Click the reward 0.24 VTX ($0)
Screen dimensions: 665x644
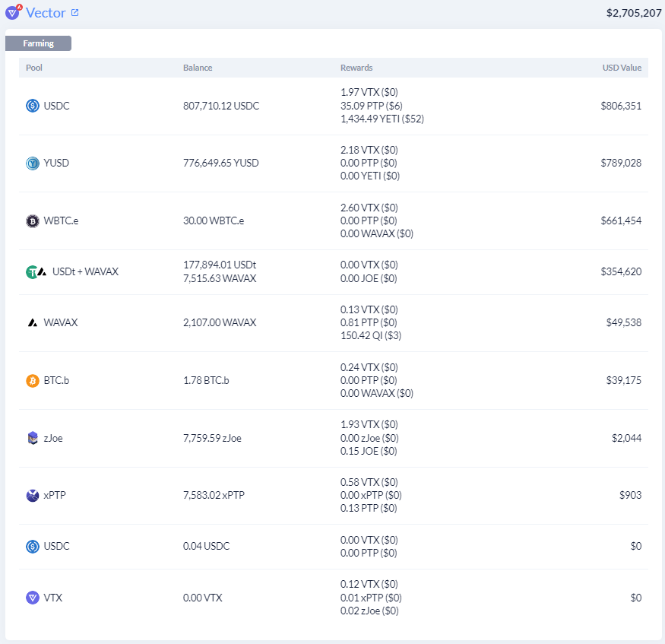point(369,367)
